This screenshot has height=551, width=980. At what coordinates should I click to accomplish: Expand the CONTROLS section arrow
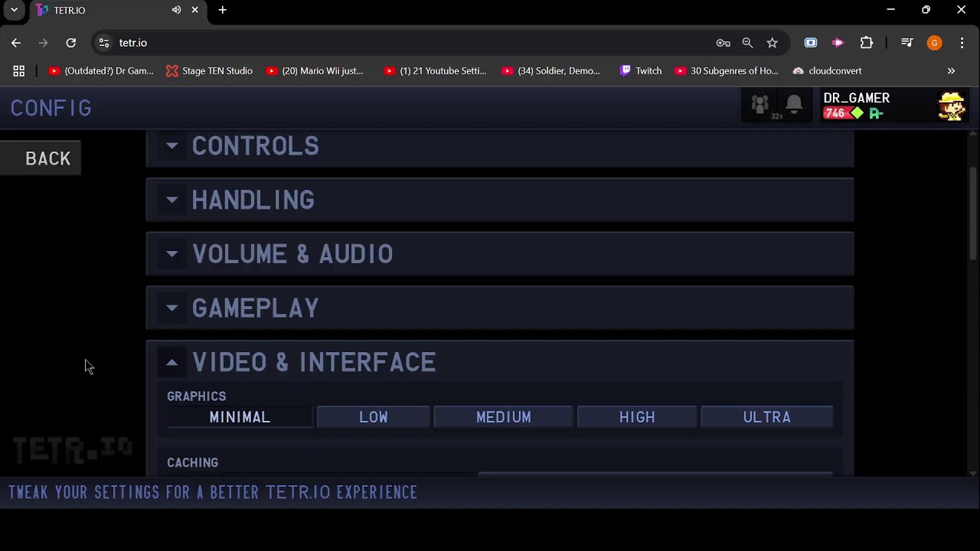tap(172, 145)
